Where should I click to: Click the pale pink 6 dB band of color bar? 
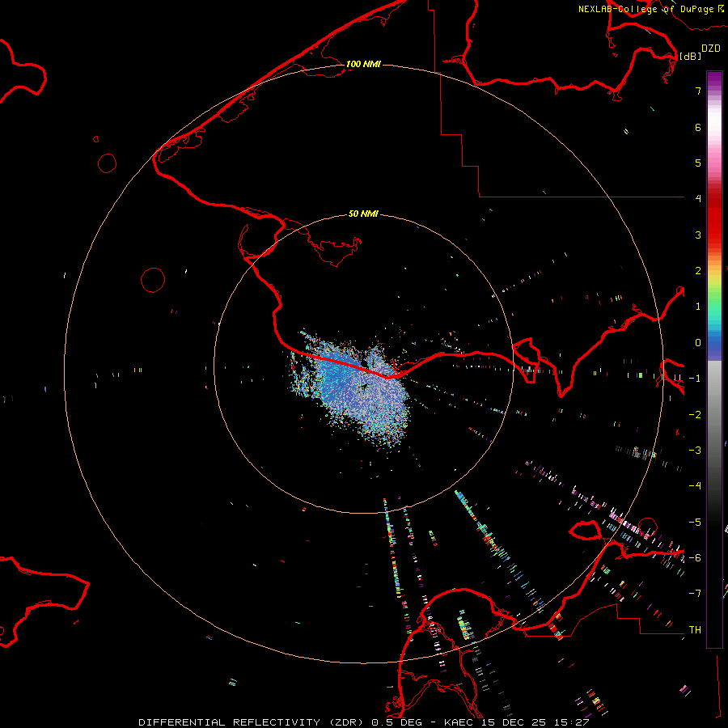click(714, 127)
